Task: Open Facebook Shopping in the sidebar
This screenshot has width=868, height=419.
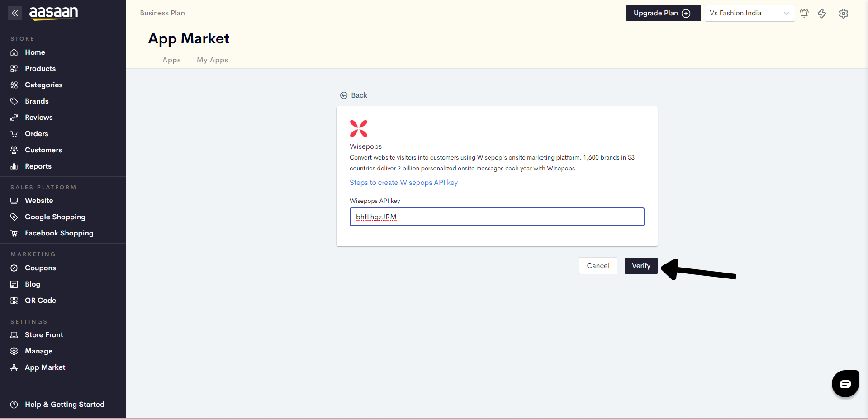Action: [x=59, y=233]
